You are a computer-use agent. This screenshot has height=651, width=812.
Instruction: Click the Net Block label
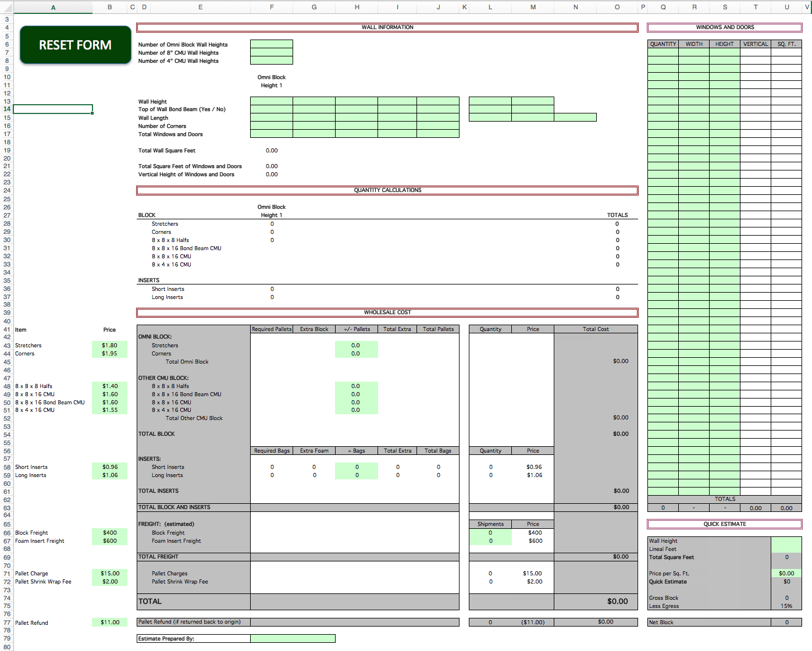pyautogui.click(x=661, y=622)
